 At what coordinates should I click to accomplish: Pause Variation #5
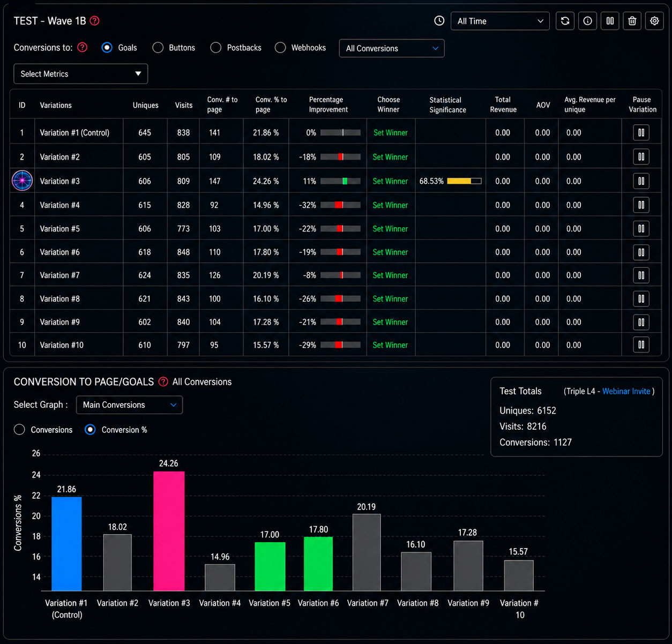tap(641, 228)
